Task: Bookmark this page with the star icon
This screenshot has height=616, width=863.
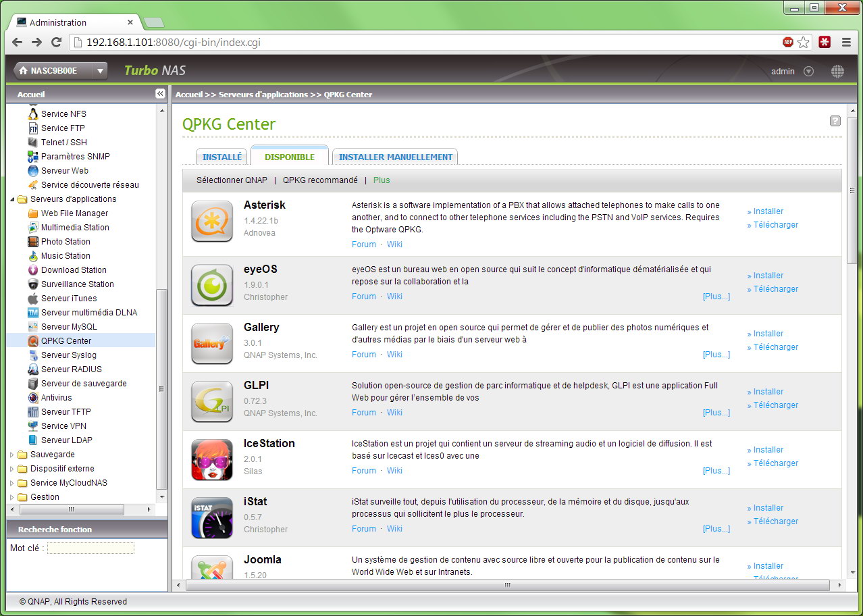Action: (x=804, y=42)
